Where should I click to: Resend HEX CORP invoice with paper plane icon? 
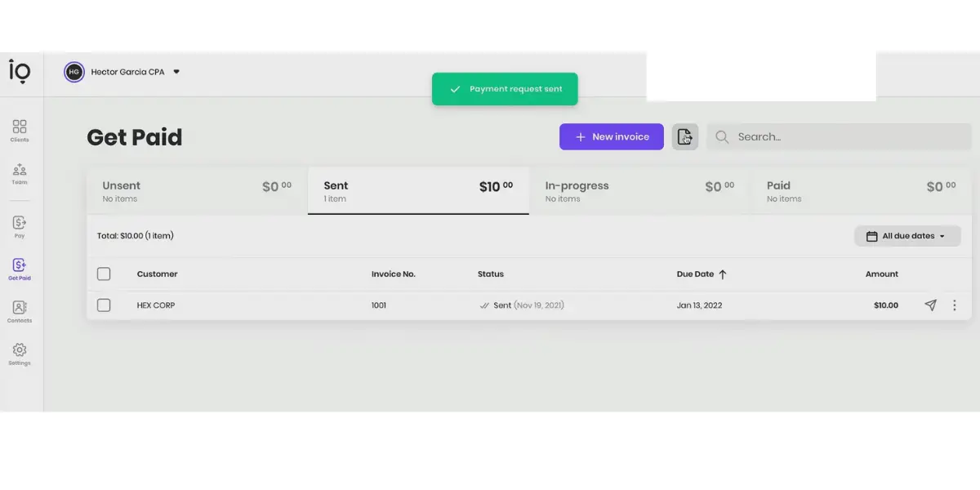pyautogui.click(x=930, y=305)
